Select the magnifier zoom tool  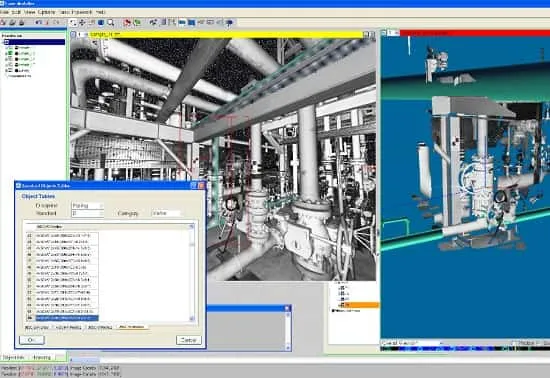click(x=111, y=23)
